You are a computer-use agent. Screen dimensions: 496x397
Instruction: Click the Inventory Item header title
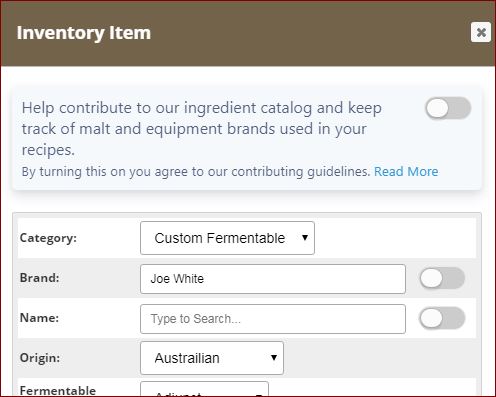[84, 33]
